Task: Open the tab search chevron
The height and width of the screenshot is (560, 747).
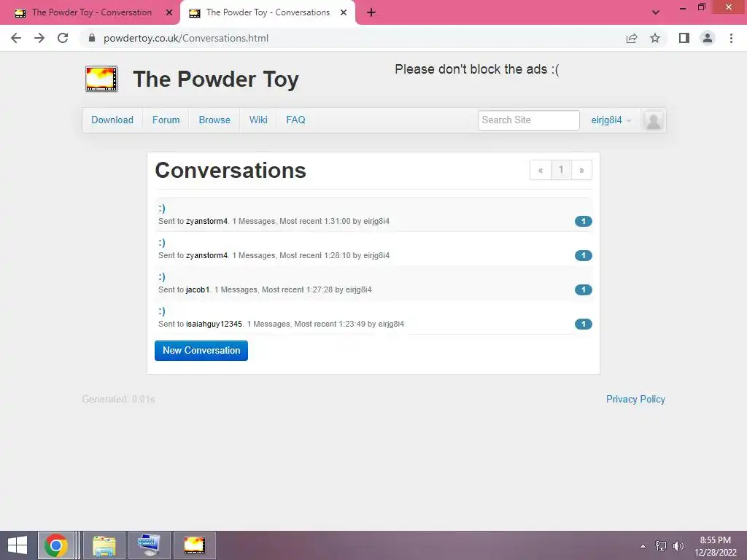Action: [x=656, y=12]
